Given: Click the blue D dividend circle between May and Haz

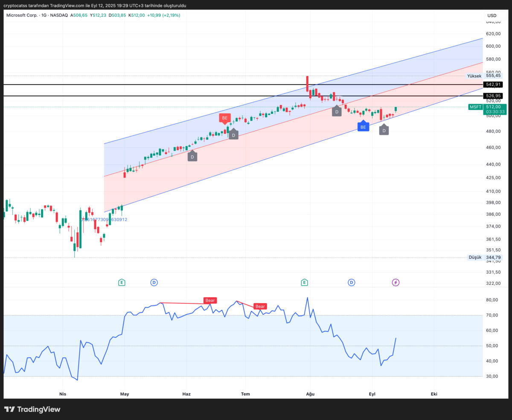Looking at the screenshot, I should (x=154, y=282).
